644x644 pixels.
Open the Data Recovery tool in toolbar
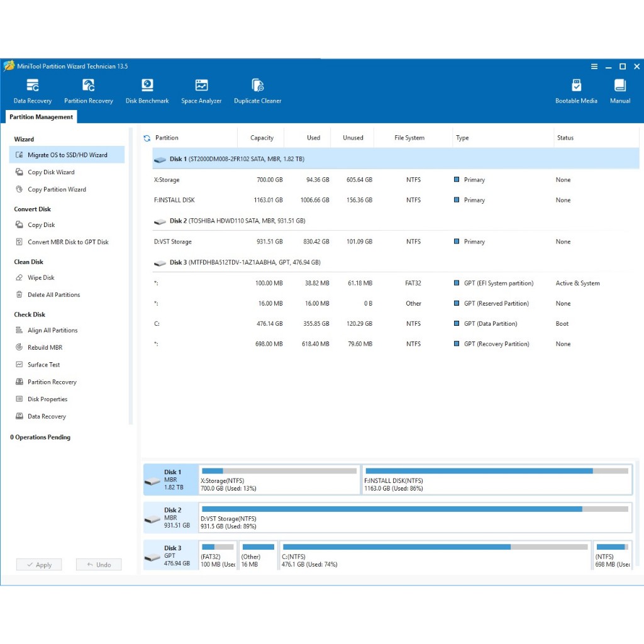coord(33,91)
